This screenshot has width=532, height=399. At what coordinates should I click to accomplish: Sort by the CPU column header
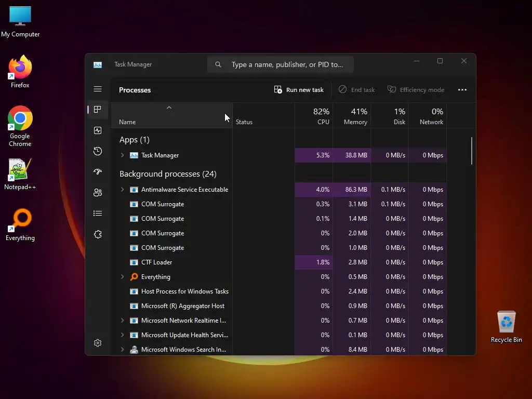314,116
